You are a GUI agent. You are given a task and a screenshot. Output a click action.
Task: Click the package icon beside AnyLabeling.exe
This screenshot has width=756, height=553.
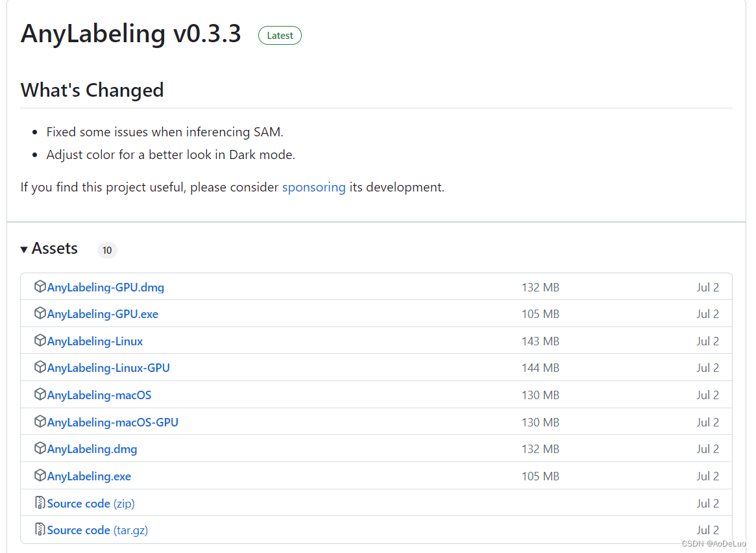pos(40,475)
